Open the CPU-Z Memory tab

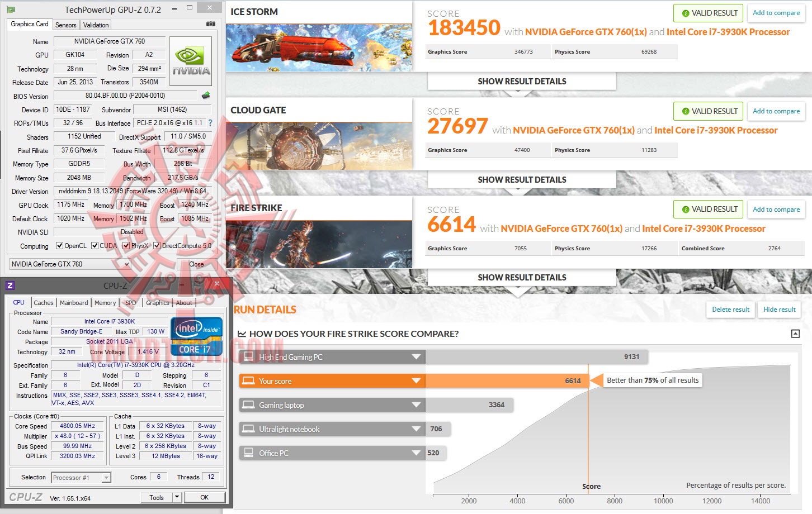point(105,303)
